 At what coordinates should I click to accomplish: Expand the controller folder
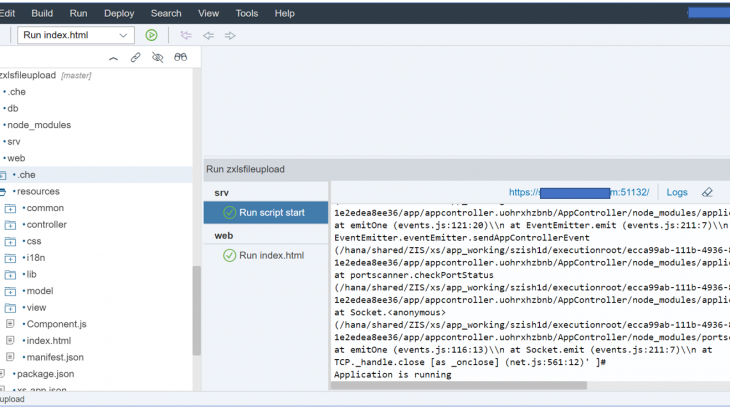pyautogui.click(x=10, y=225)
